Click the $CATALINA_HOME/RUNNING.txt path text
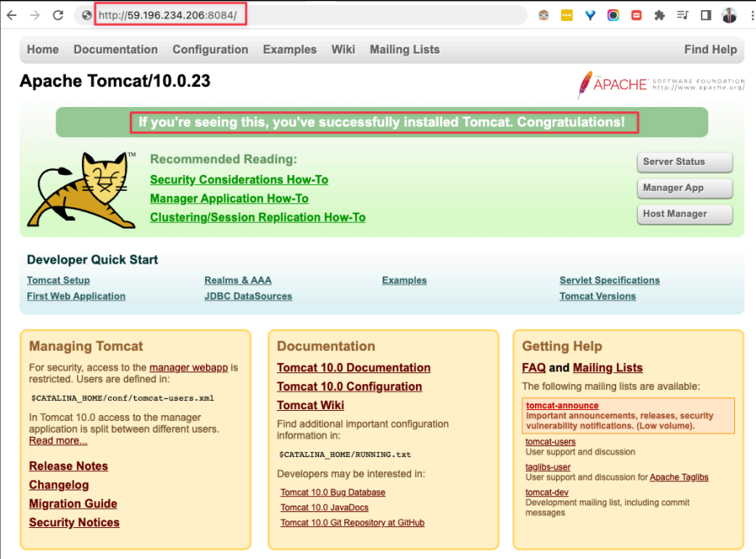 (345, 455)
